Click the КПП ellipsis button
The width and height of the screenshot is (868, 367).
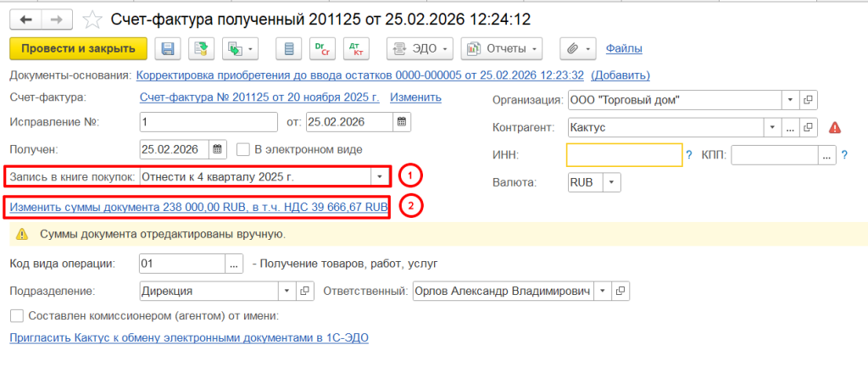(x=826, y=155)
